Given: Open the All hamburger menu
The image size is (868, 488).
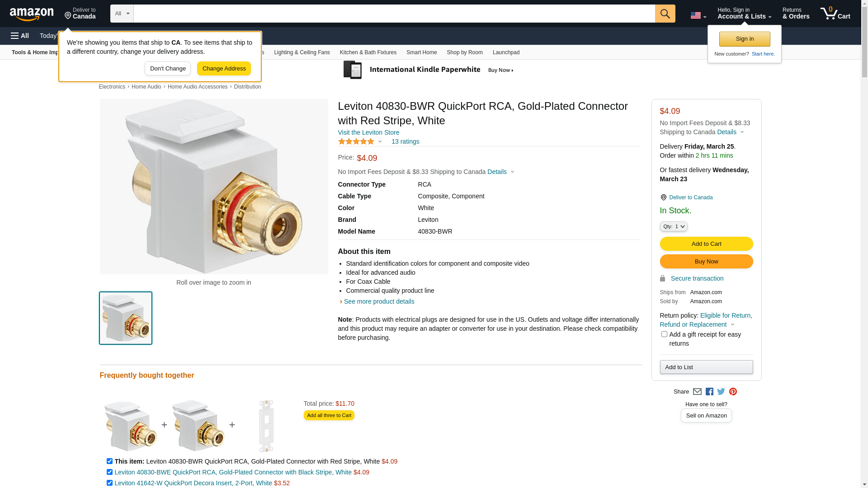Looking at the screenshot, I should [20, 36].
